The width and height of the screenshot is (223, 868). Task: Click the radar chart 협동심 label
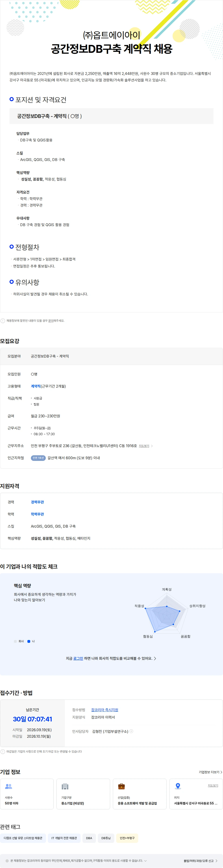coord(148,637)
